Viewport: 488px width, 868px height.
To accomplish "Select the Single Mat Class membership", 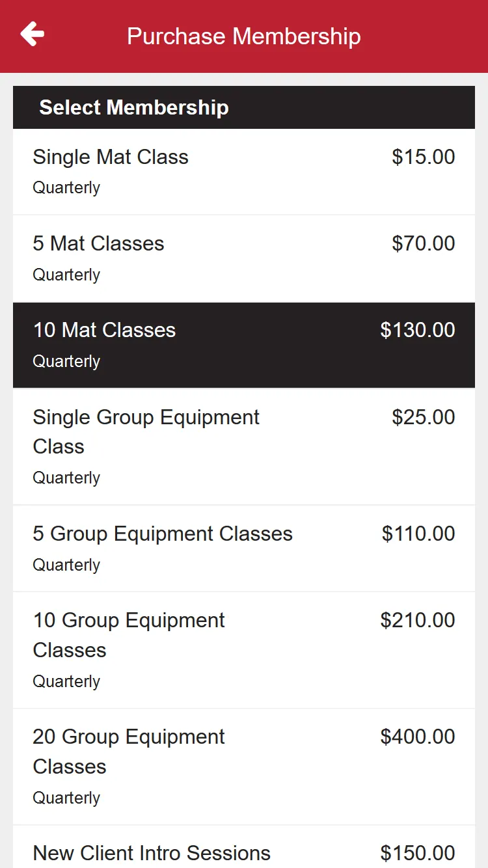I will tap(244, 172).
